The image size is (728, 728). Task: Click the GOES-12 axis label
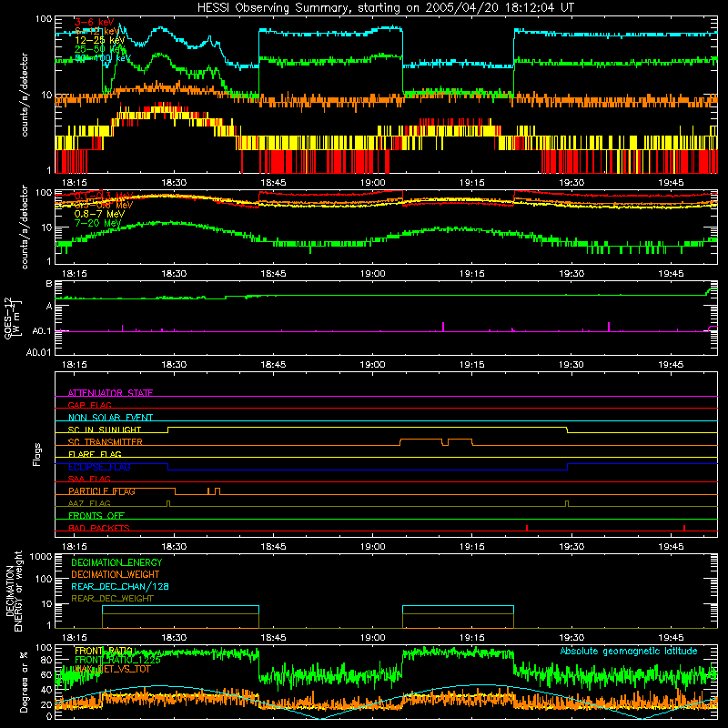pyautogui.click(x=12, y=318)
